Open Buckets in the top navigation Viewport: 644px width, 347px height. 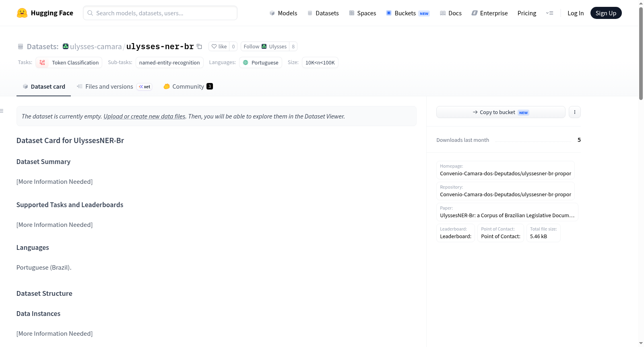tap(408, 13)
